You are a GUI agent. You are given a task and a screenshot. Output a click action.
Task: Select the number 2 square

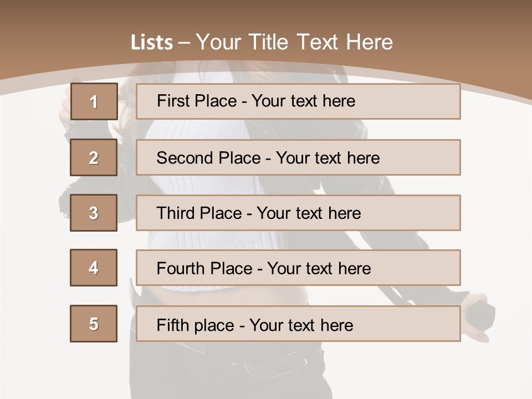click(x=94, y=157)
